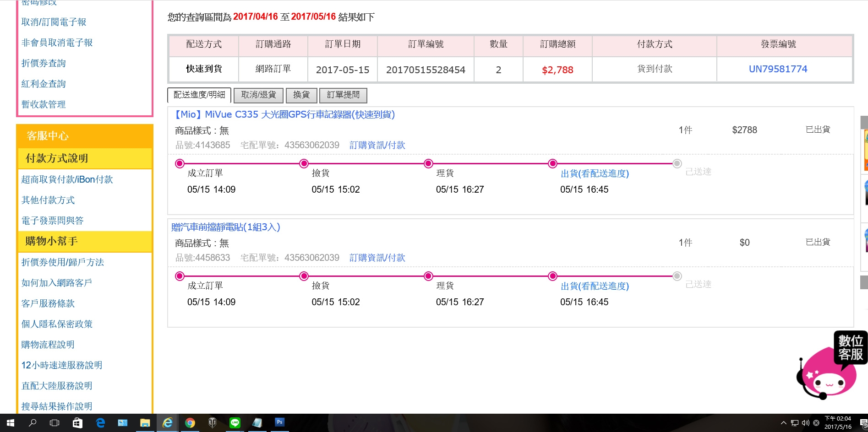Screen dimensions: 868x432
Task: Open 12小時速達服務說明 link
Action: click(62, 365)
